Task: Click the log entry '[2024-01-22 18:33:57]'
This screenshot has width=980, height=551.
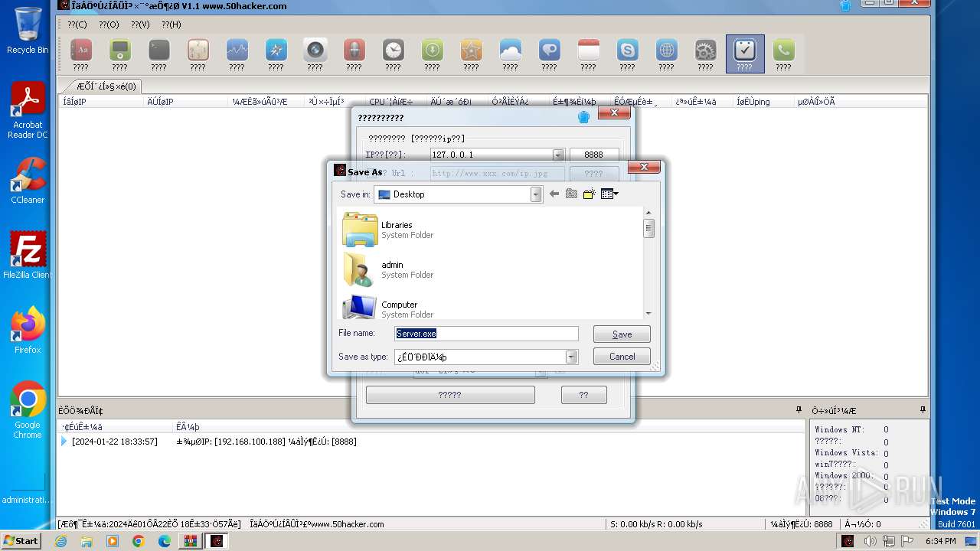Action: click(x=114, y=442)
